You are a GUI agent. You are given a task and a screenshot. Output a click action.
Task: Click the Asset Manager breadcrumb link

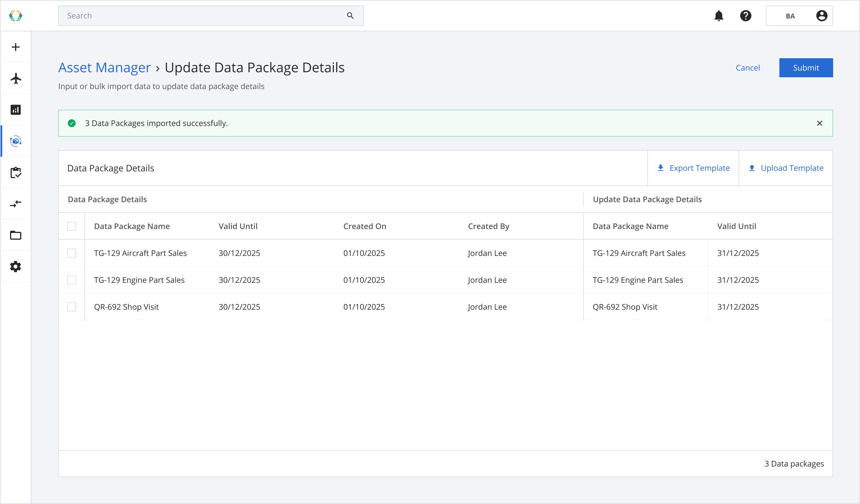pos(104,67)
